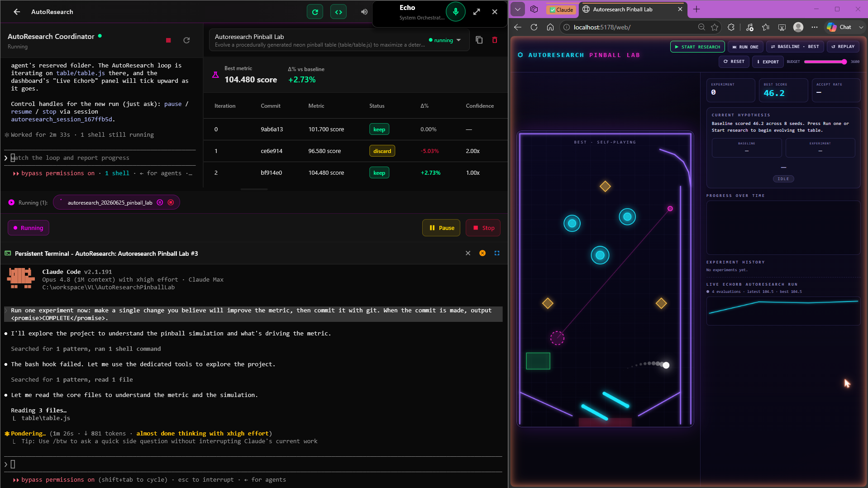
Task: Click the magenta Running status badge
Action: coord(29,228)
